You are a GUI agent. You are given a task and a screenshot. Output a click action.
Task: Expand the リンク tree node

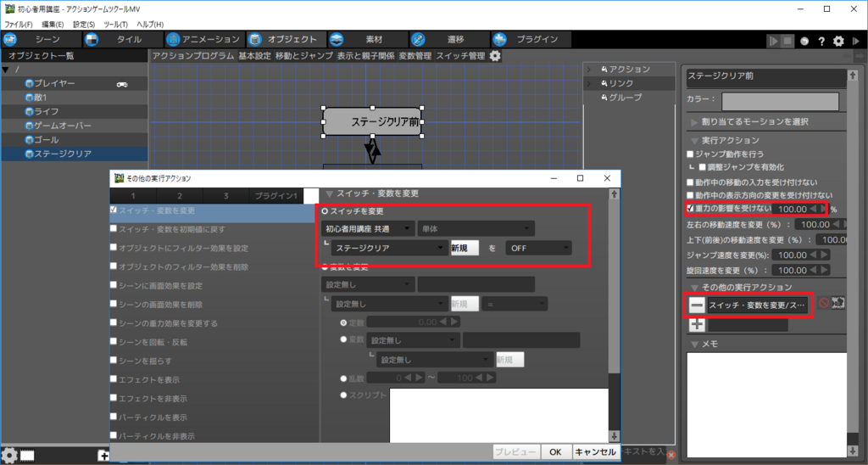[589, 83]
